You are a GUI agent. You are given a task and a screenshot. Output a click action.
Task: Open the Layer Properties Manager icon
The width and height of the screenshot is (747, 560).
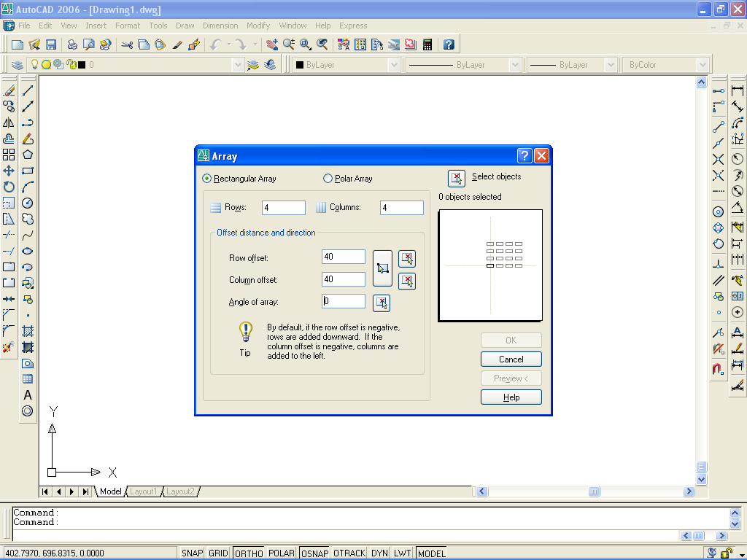pyautogui.click(x=18, y=65)
